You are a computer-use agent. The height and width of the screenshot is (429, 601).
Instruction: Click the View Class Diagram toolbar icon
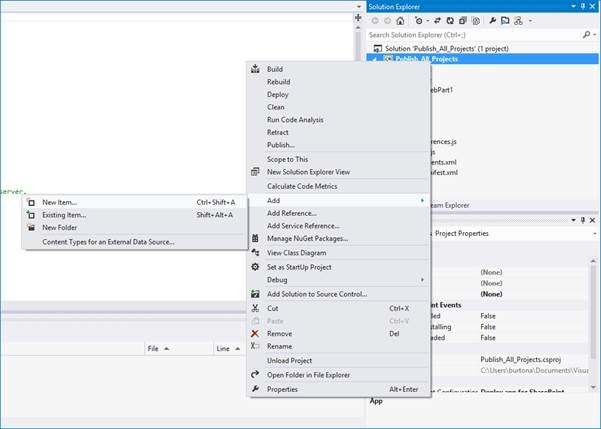click(518, 21)
